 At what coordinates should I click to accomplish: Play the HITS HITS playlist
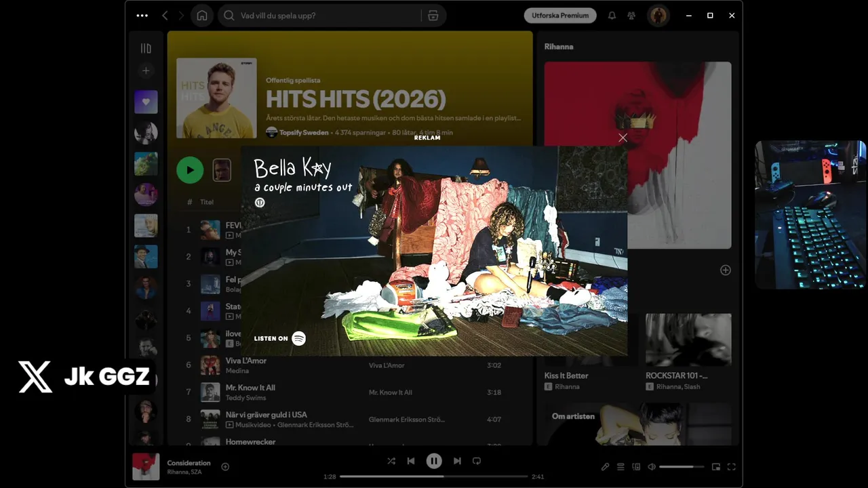coord(190,169)
